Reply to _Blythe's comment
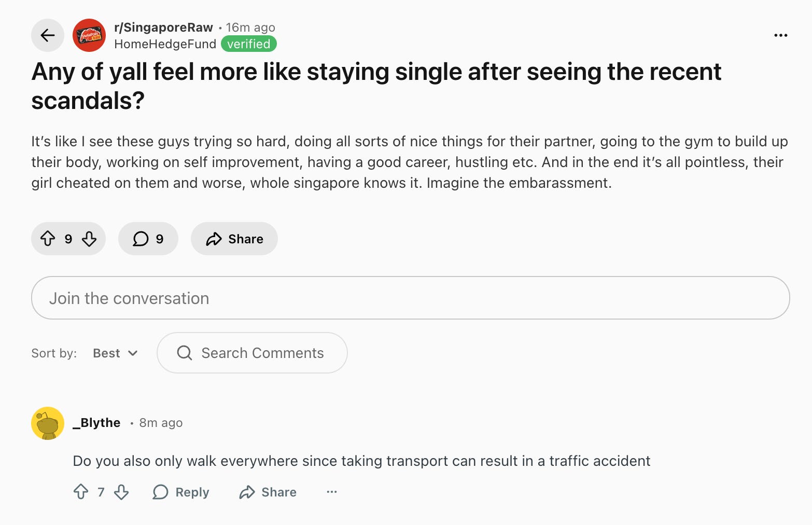Screen dimensions: 812x525 (x=181, y=492)
